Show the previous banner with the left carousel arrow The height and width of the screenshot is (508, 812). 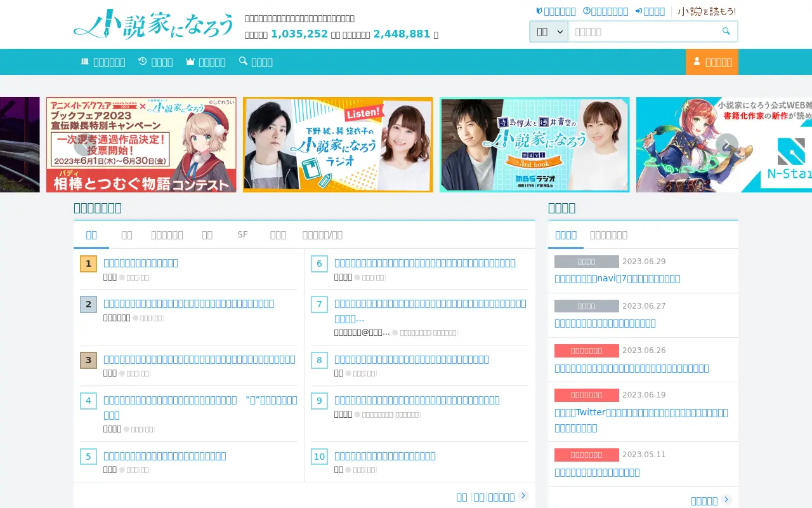(x=84, y=145)
